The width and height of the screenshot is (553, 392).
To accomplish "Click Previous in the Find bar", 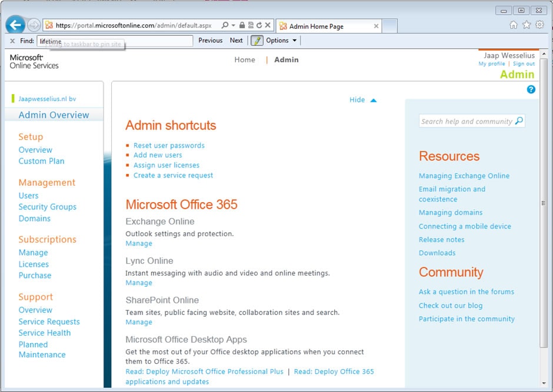I will click(210, 41).
